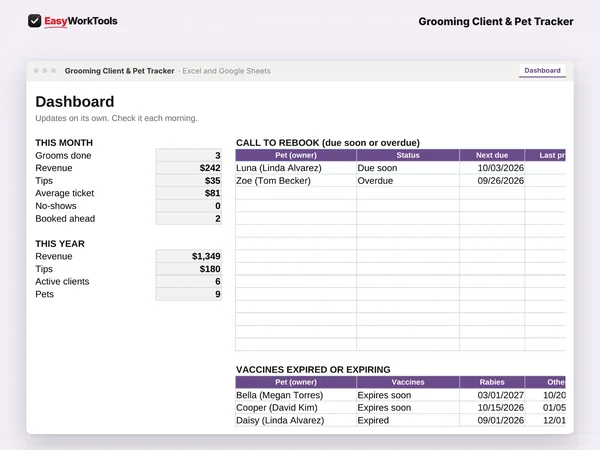600x450 pixels.
Task: Click the page title Grooming Client & Pet Tracker
Action: (x=496, y=21)
